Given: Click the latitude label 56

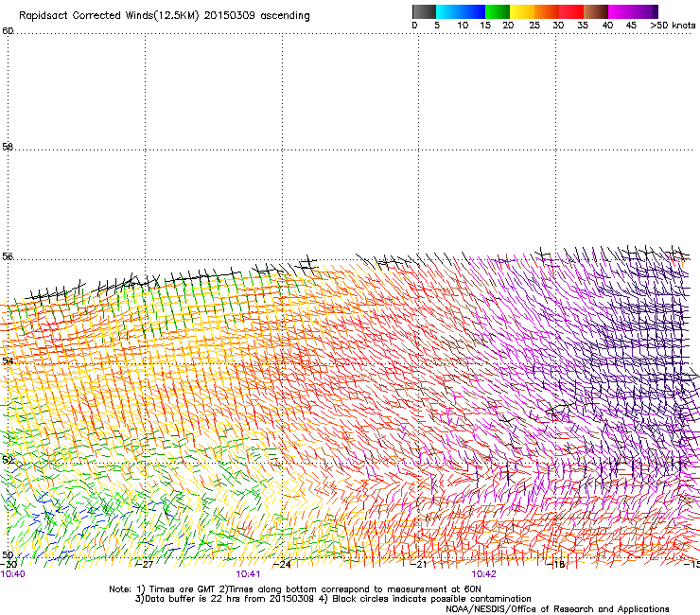Looking at the screenshot, I should click(8, 256).
